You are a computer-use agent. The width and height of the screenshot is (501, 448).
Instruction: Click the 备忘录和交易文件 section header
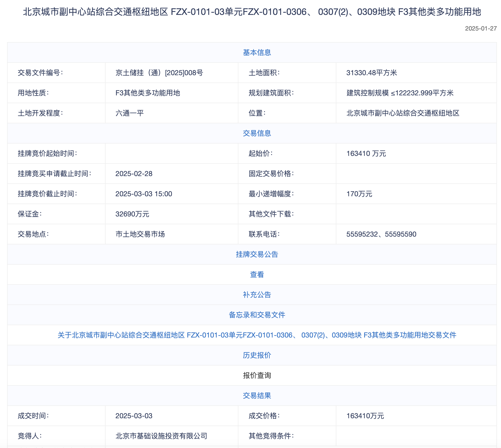pos(257,315)
